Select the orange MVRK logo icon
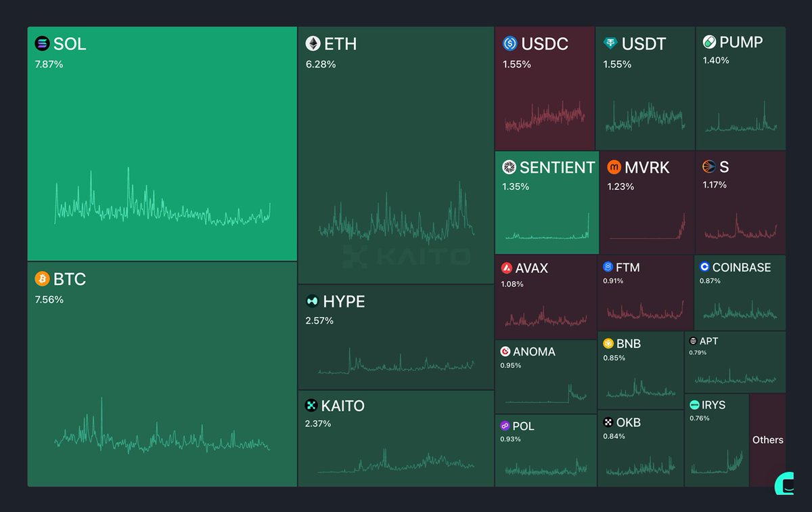This screenshot has height=512, width=812. (614, 167)
